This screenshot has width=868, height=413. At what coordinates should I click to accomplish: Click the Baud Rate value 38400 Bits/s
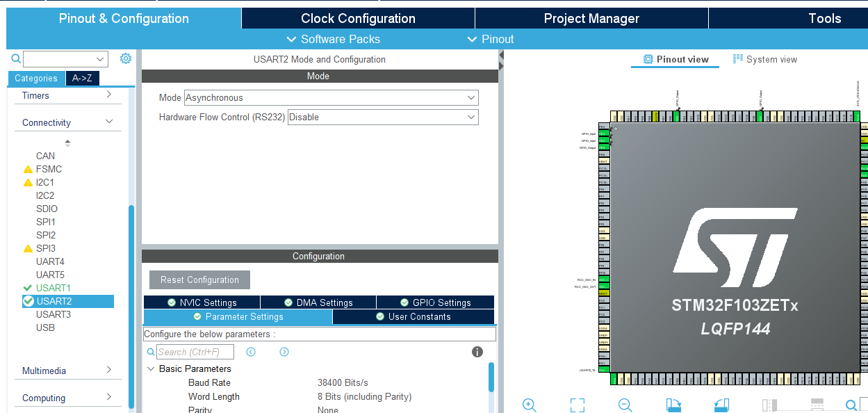pos(343,382)
